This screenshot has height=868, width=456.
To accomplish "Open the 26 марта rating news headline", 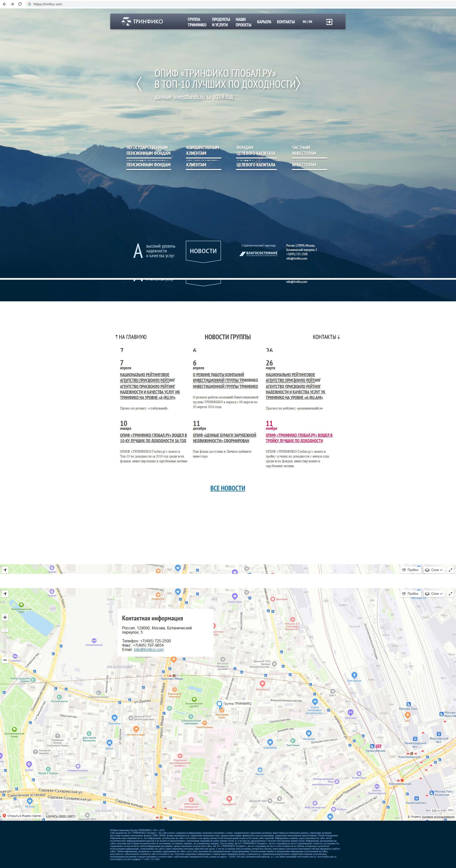I will [x=295, y=386].
